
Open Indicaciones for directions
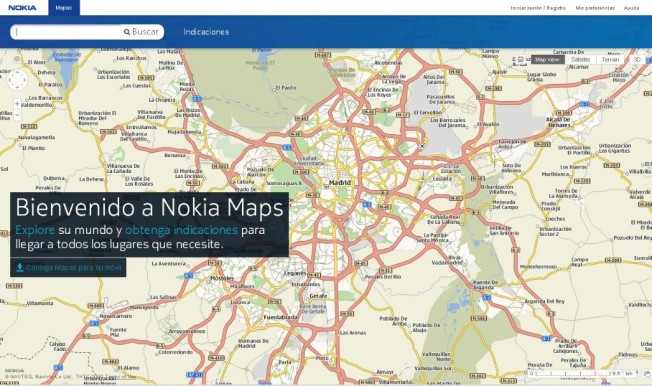click(x=206, y=32)
